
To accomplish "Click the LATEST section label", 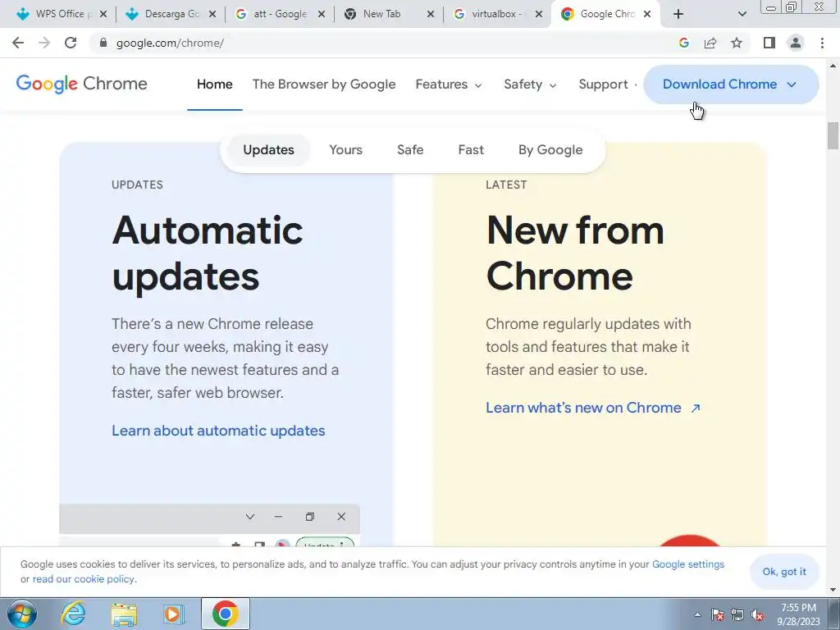I will (506, 185).
